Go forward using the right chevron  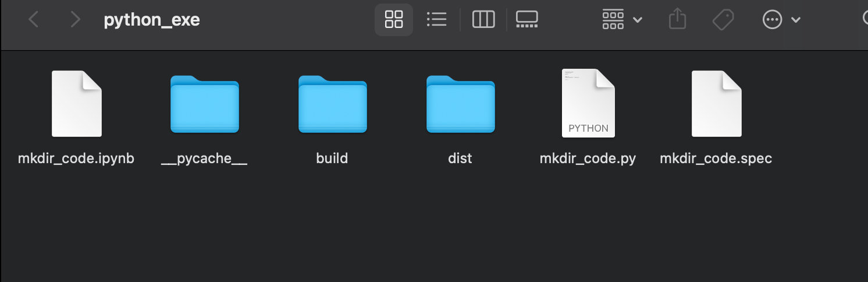coord(75,20)
